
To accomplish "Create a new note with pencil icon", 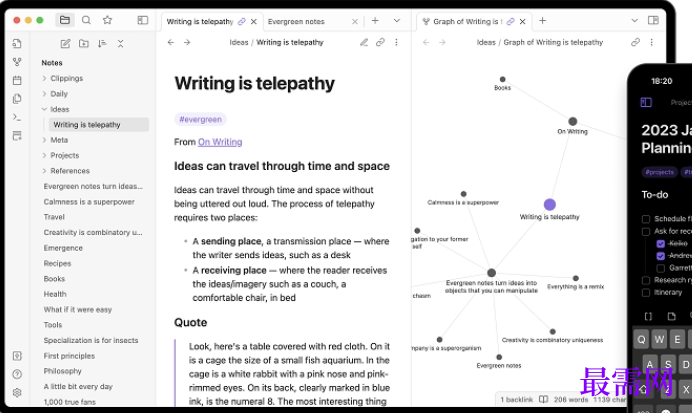I will [x=65, y=43].
